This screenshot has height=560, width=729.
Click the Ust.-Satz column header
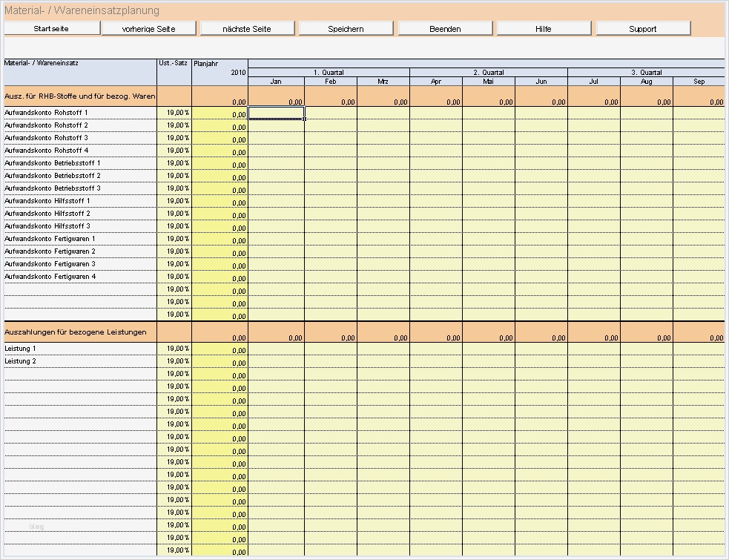(174, 72)
